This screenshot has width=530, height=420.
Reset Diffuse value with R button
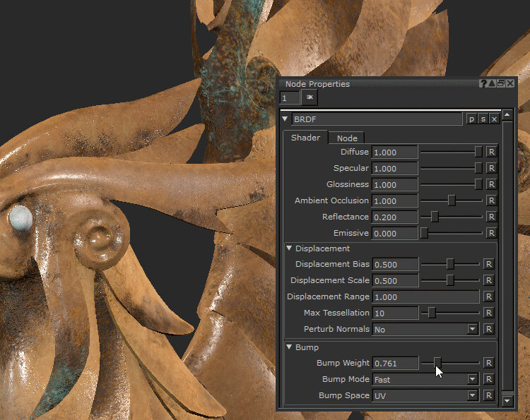click(x=491, y=152)
